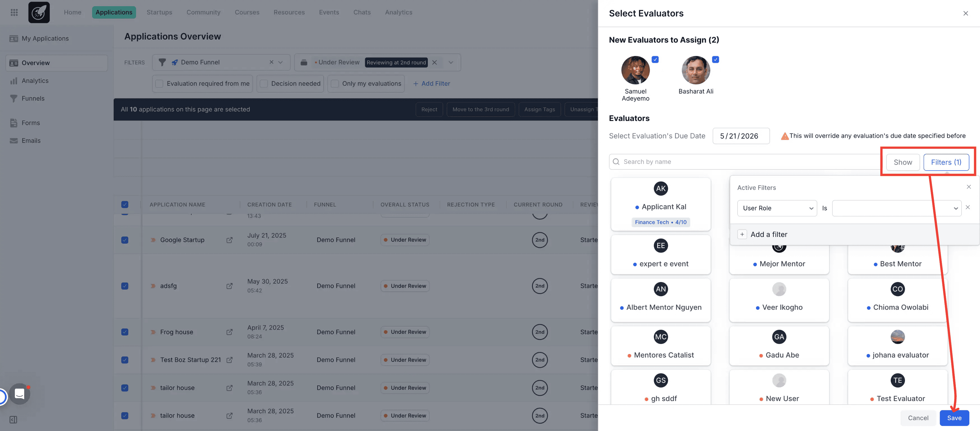The width and height of the screenshot is (980, 431).
Task: Open Google Startup in a new tab icon
Action: [x=229, y=240]
